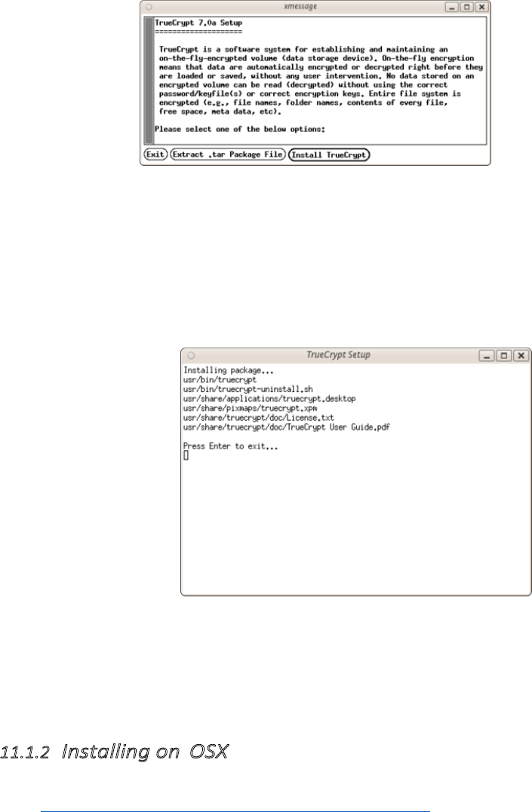The height and width of the screenshot is (812, 532).
Task: Maximize the xmessage window
Action: [x=466, y=8]
